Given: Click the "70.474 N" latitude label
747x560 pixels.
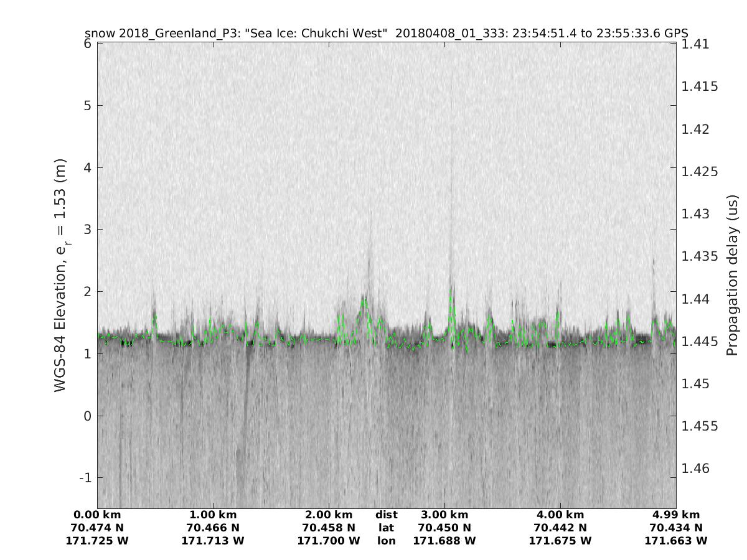Looking at the screenshot, I should tap(97, 528).
